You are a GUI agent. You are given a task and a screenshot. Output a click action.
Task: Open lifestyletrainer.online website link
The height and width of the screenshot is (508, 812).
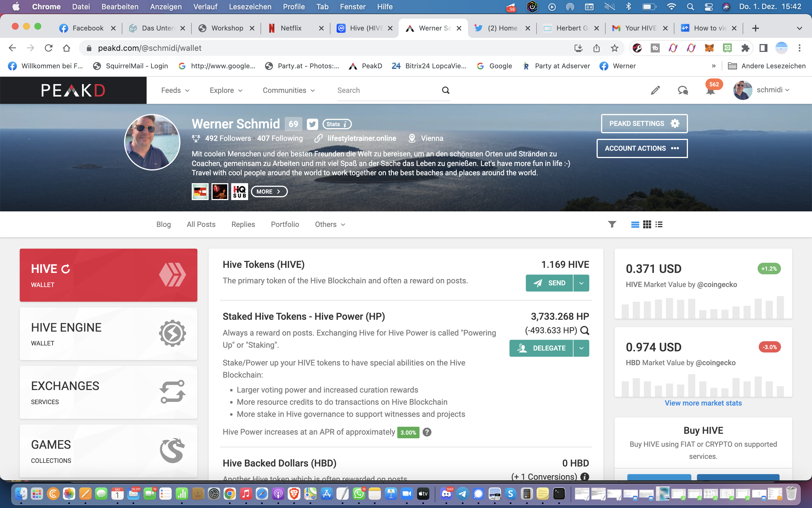362,138
